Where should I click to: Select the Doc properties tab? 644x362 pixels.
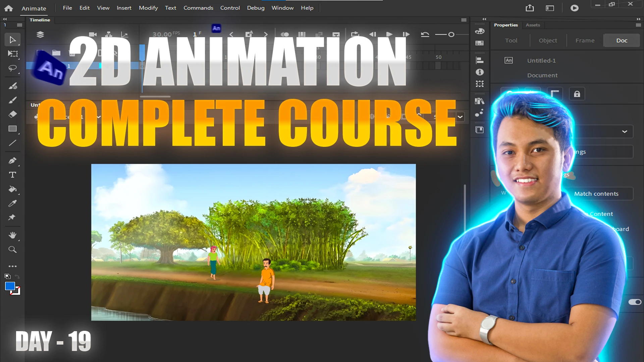[622, 41]
